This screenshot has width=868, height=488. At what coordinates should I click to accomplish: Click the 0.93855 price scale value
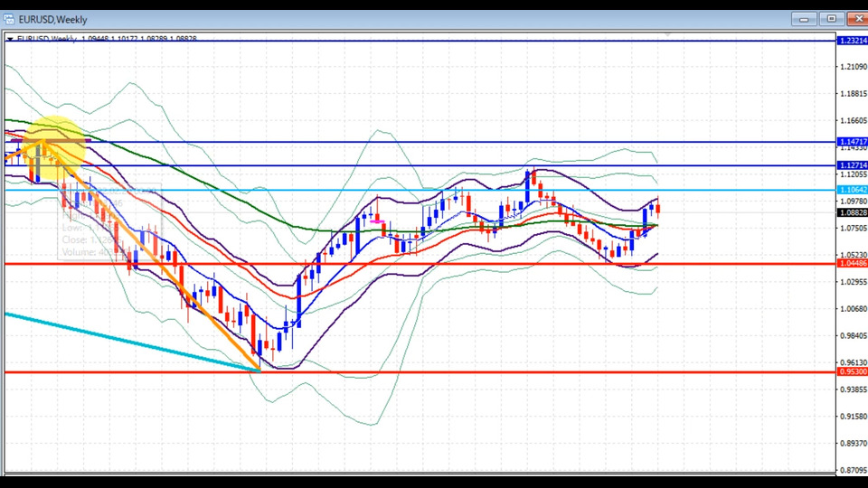click(x=853, y=389)
